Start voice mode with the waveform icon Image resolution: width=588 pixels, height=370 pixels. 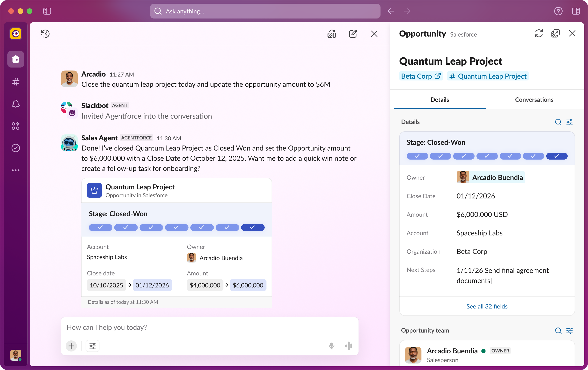click(349, 346)
